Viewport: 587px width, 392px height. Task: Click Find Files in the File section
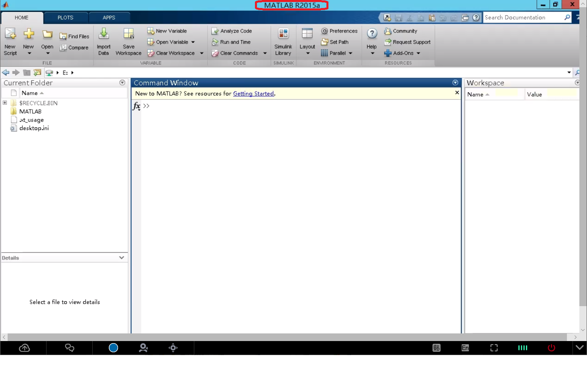74,37
